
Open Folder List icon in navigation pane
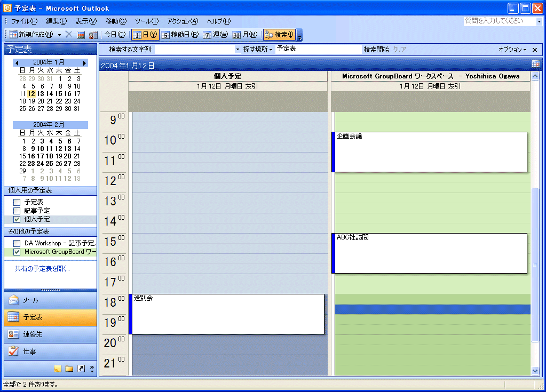[x=69, y=369]
